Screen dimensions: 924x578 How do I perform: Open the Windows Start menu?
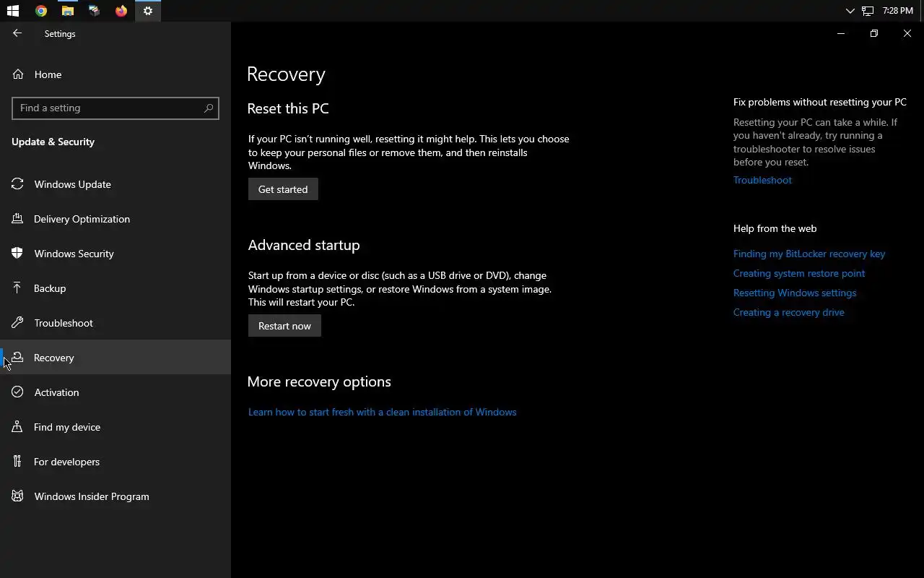[13, 11]
